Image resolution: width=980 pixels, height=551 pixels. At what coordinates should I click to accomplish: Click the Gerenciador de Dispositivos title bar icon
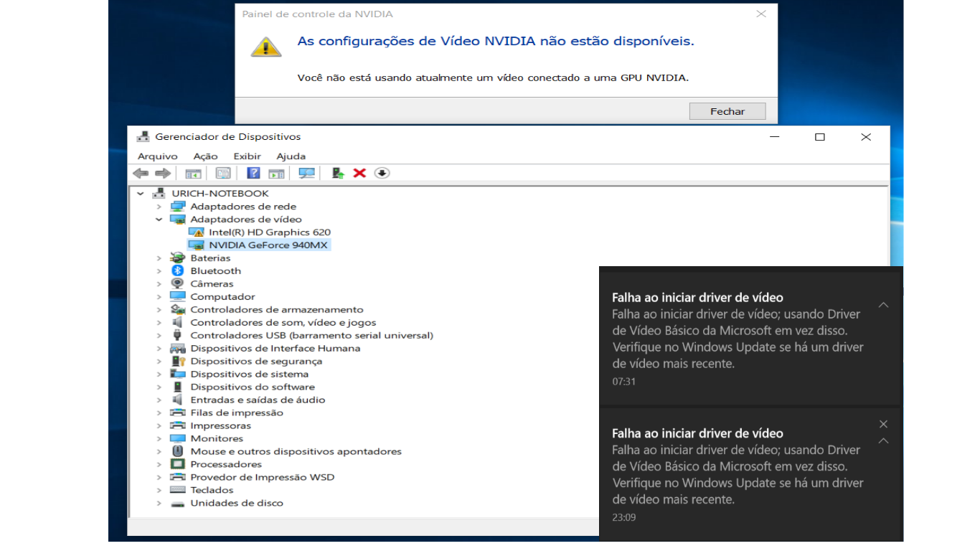tap(143, 136)
